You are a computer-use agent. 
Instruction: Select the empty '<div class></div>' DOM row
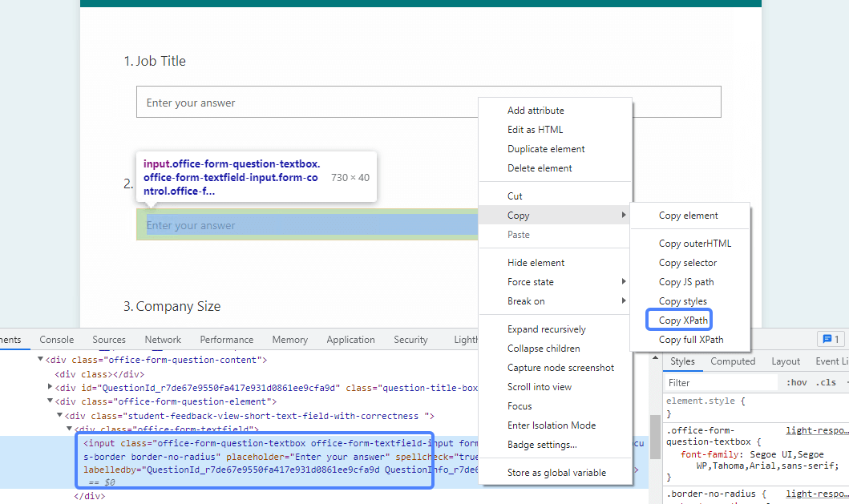click(x=99, y=374)
